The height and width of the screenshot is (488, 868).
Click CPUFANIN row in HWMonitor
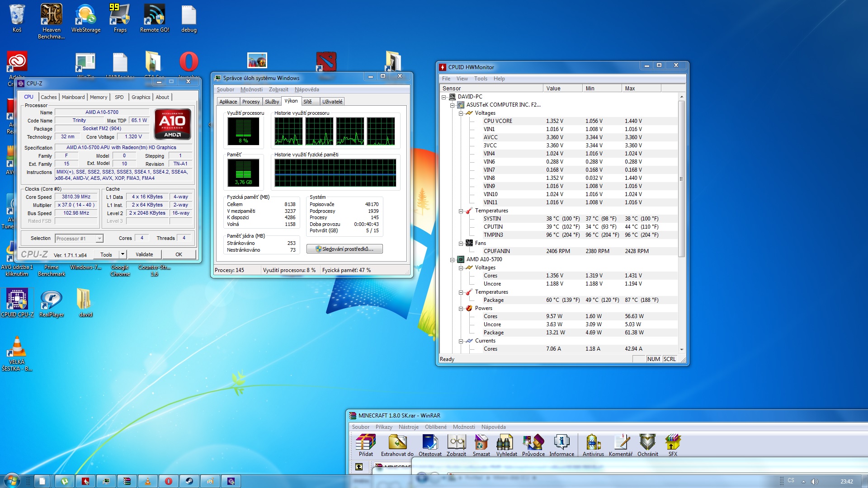[x=559, y=251]
